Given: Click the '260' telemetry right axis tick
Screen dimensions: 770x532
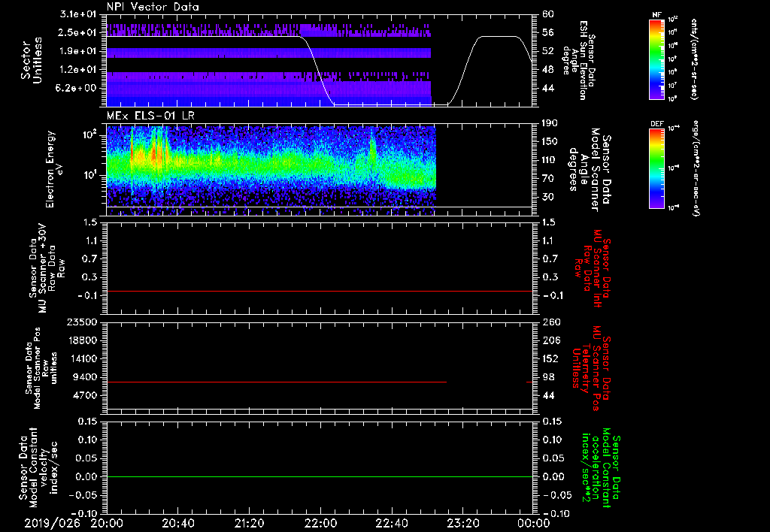Looking at the screenshot, I should (x=551, y=322).
